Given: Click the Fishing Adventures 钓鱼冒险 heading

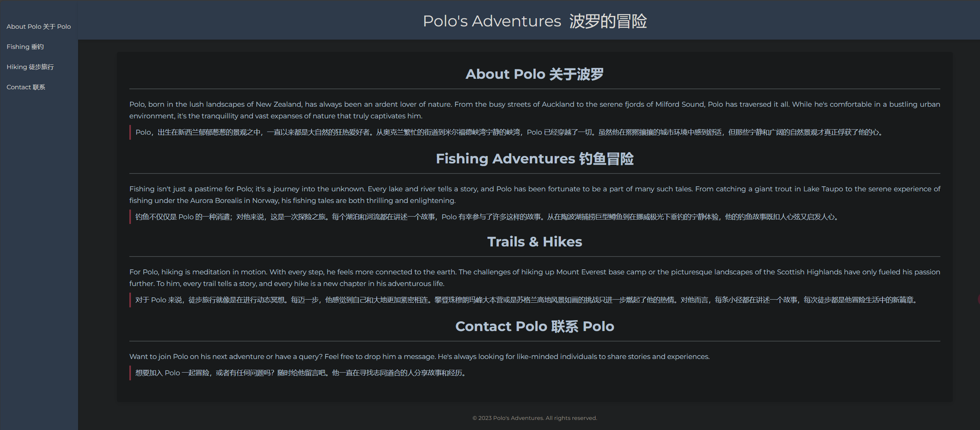Looking at the screenshot, I should (x=534, y=159).
